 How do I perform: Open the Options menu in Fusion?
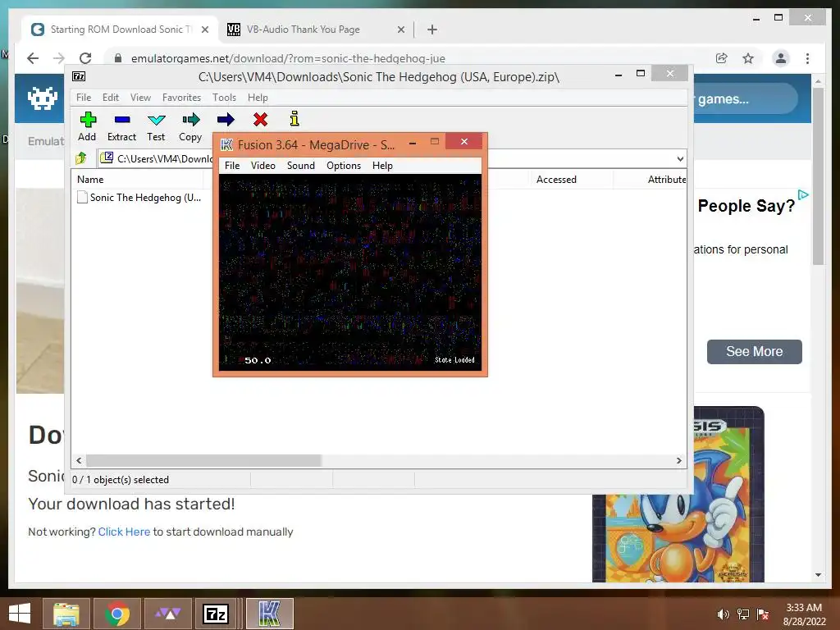tap(344, 166)
